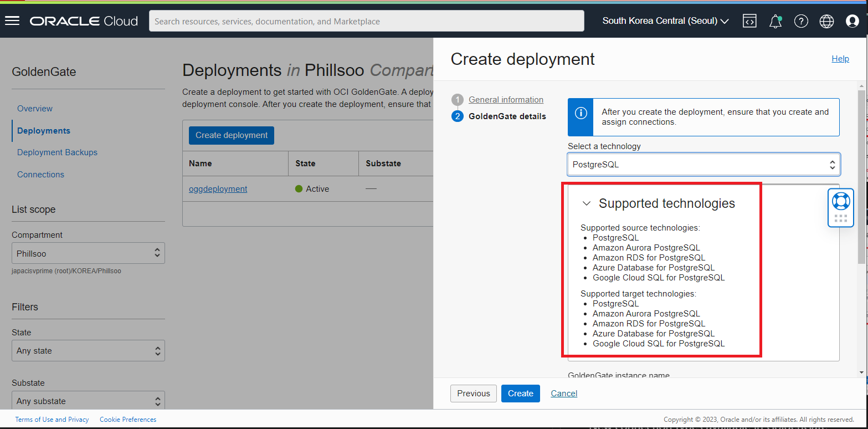Open Connections in the sidebar

point(40,175)
